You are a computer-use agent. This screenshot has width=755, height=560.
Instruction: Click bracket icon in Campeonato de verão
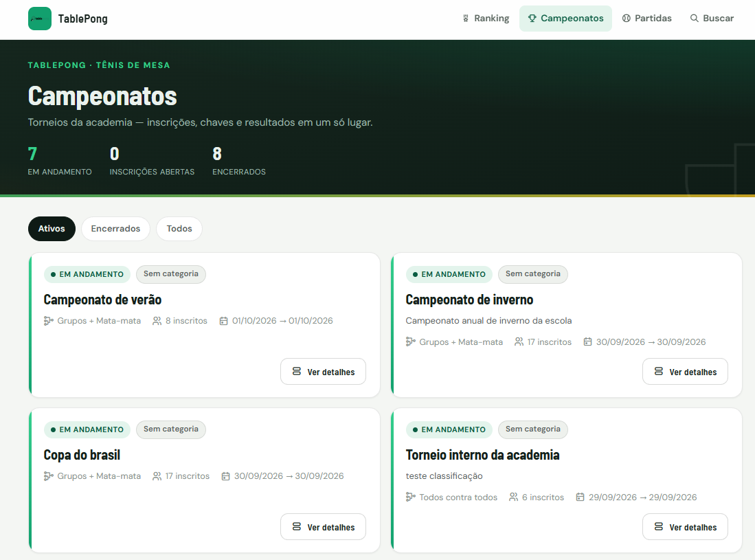(48, 321)
